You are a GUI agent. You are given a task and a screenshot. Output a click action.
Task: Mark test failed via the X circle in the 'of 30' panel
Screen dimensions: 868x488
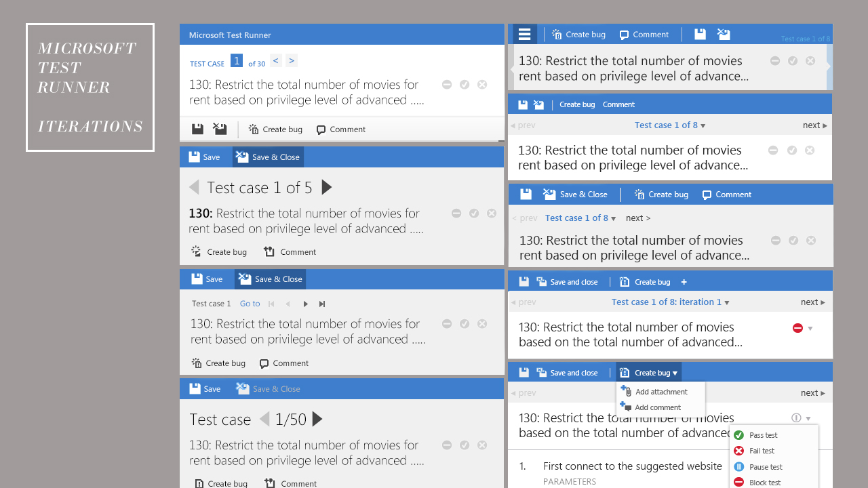coord(482,85)
